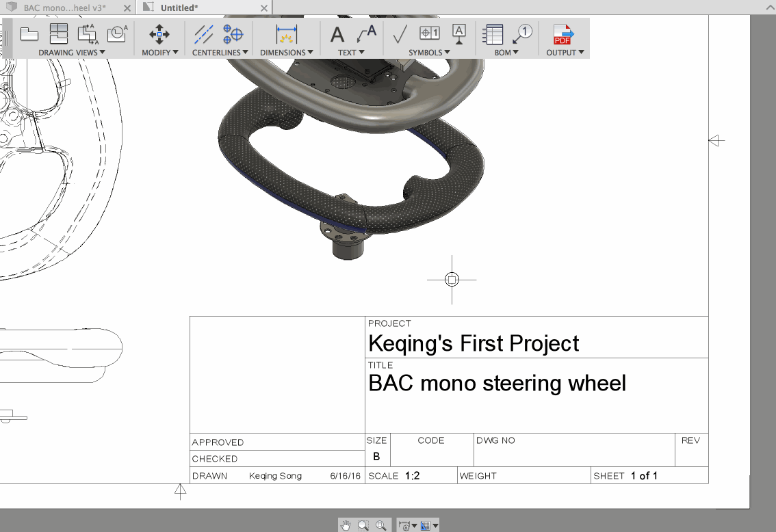Activate the Pan hand tool
Image resolution: width=776 pixels, height=532 pixels.
(x=346, y=525)
